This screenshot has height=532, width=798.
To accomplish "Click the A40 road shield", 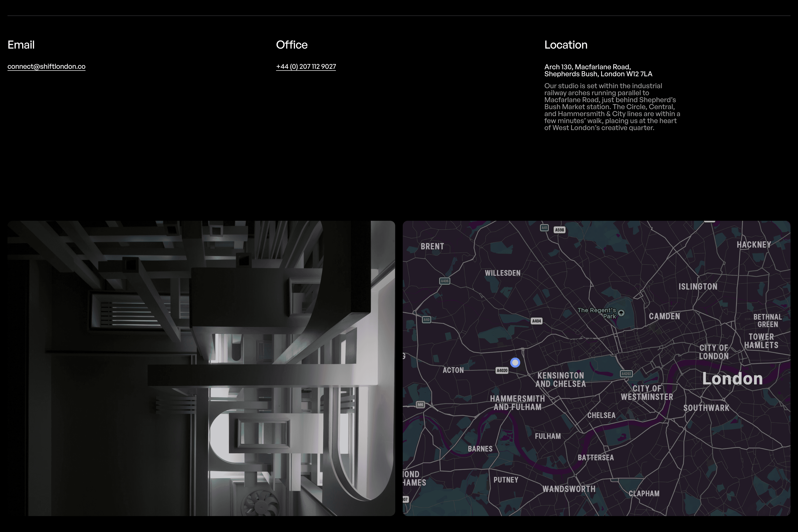I will (426, 320).
